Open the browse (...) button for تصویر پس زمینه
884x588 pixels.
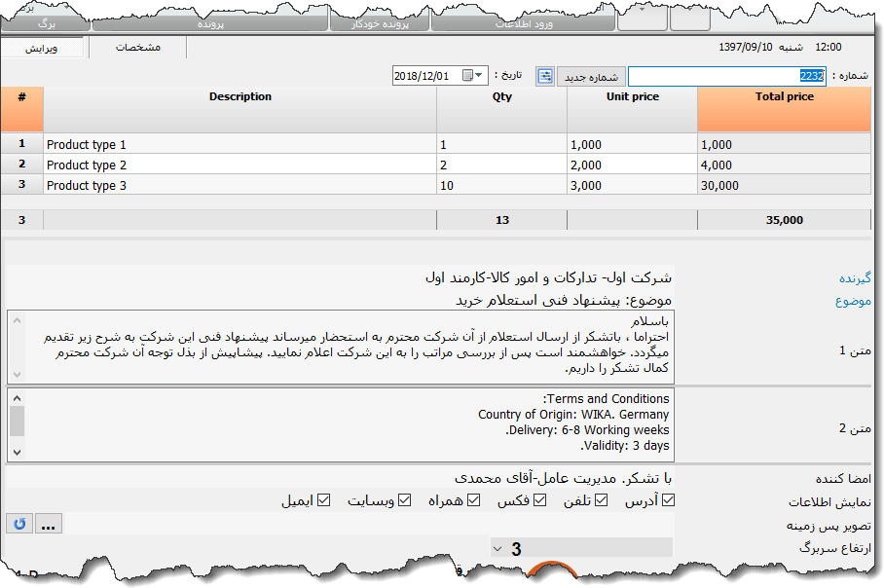[48, 525]
